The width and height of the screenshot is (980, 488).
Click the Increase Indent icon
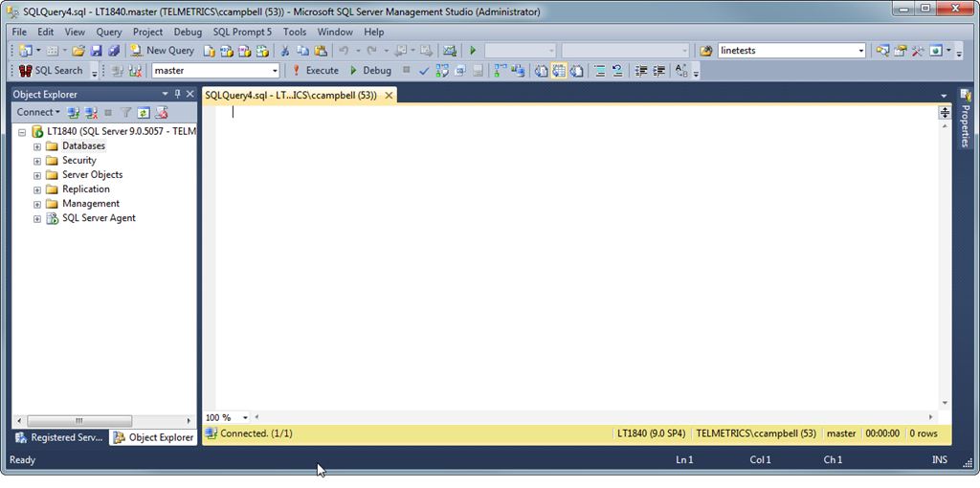coord(658,71)
